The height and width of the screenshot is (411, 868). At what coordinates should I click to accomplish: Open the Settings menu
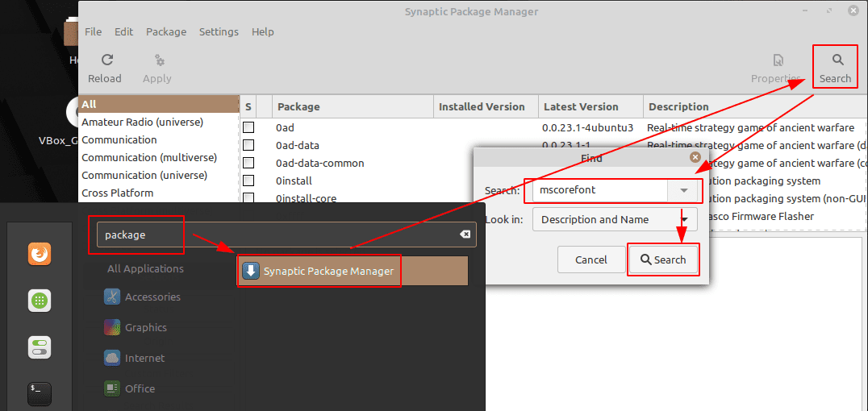click(x=219, y=32)
